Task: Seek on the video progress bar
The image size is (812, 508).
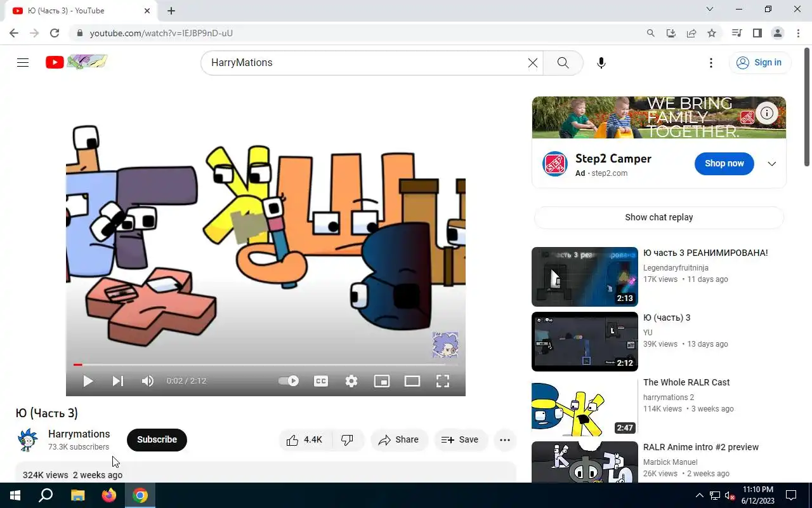Action: pos(266,364)
